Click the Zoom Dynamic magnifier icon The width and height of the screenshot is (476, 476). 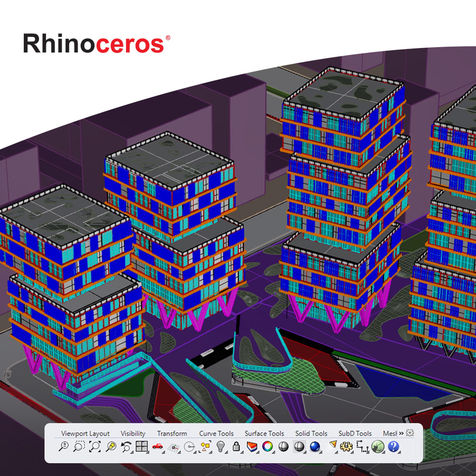64,446
